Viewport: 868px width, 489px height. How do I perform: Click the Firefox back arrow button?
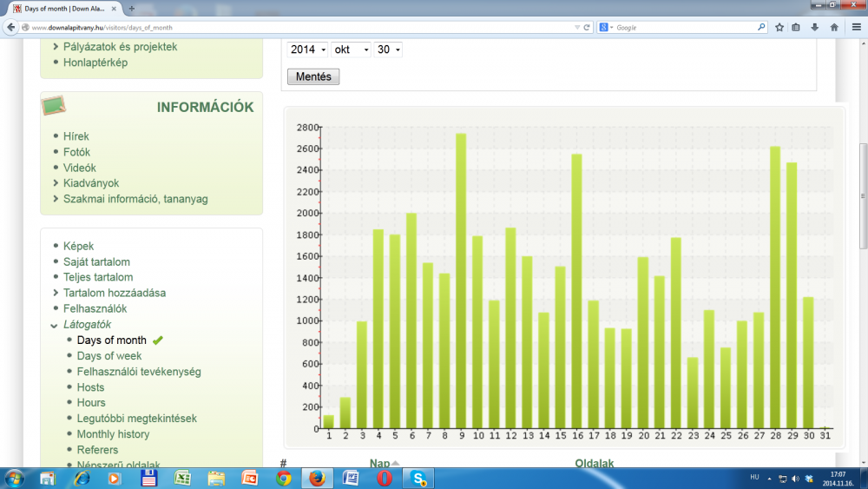click(x=11, y=27)
